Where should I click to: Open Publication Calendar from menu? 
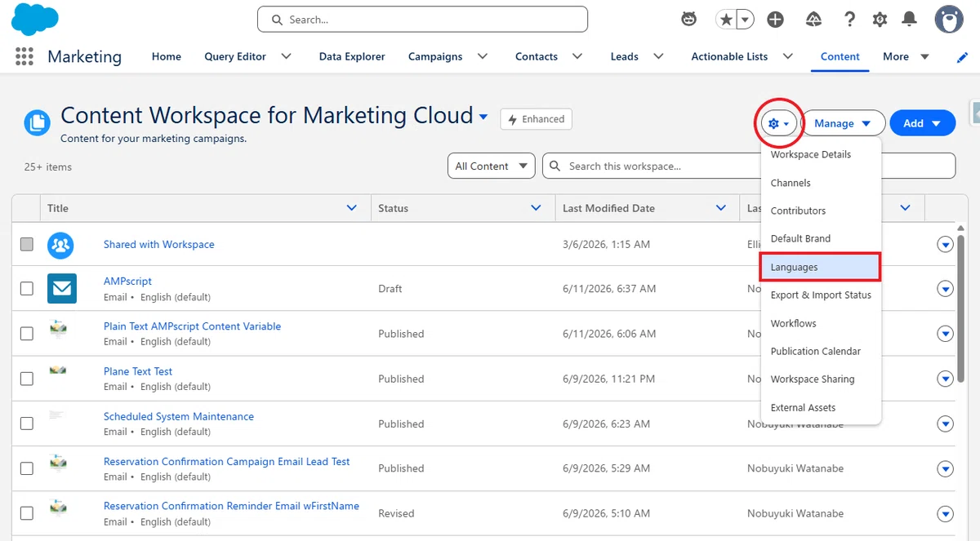821,351
